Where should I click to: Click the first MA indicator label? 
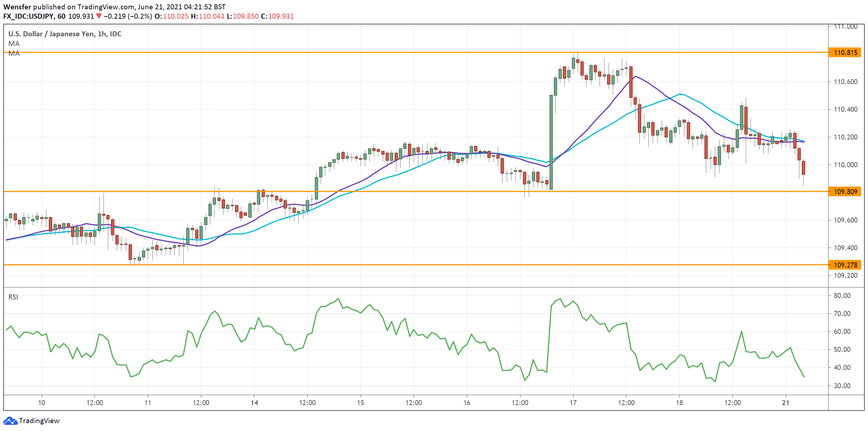click(14, 43)
